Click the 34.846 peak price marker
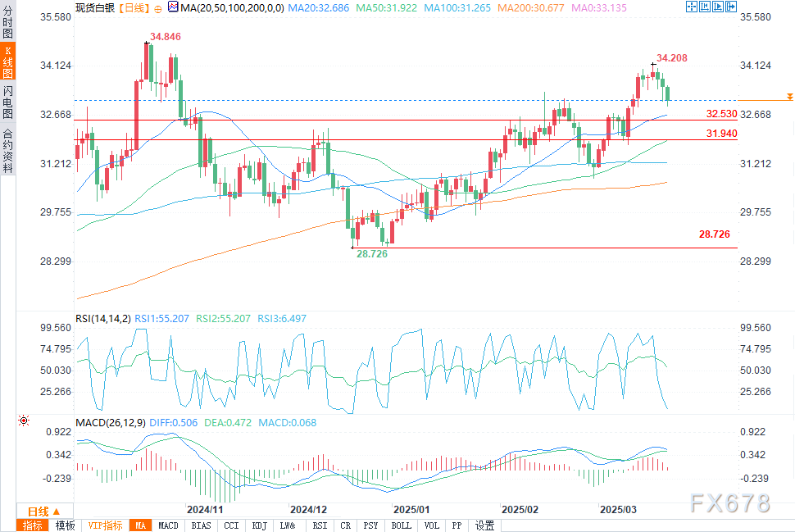Viewport: 795px width, 532px height. 165,38
